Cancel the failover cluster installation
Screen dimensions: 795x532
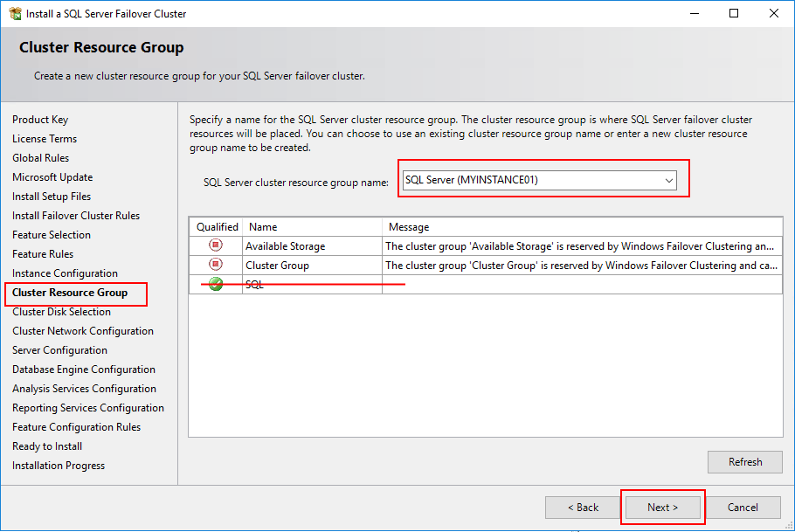click(743, 508)
